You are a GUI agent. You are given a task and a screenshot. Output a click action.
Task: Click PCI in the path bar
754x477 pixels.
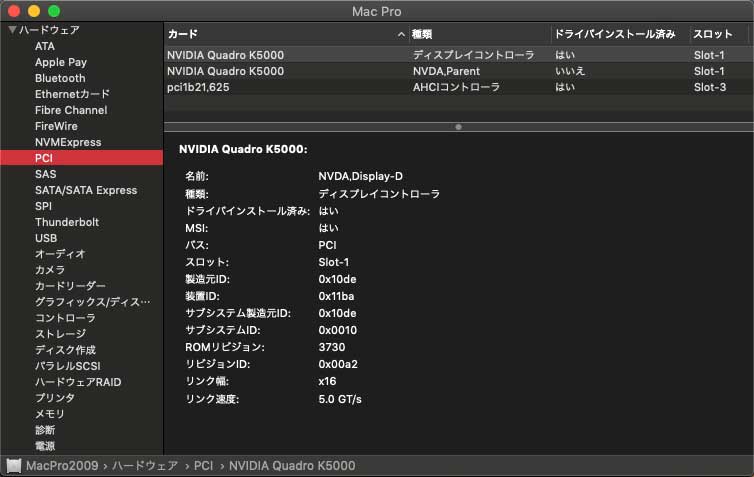click(x=203, y=465)
